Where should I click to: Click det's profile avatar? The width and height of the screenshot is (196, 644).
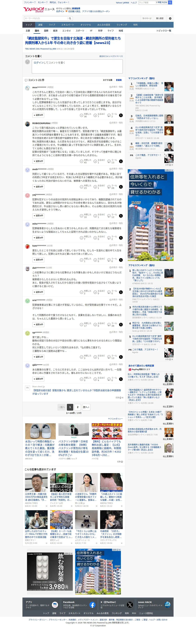(27, 269)
